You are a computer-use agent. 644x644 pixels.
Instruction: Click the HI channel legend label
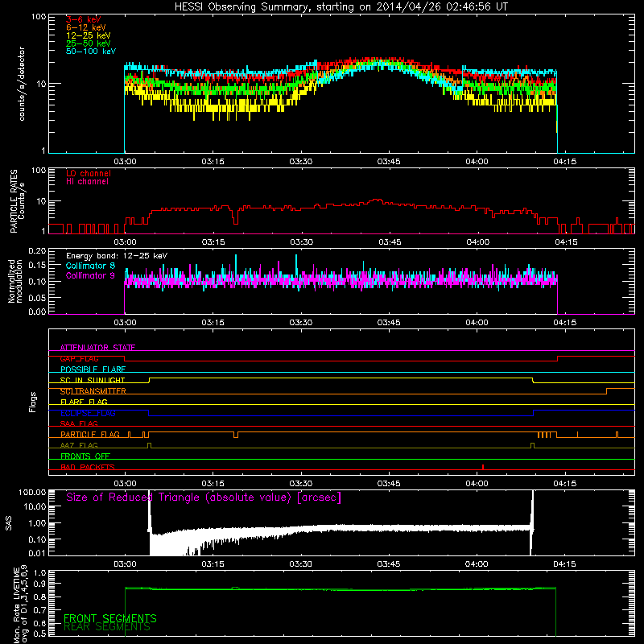tap(87, 182)
